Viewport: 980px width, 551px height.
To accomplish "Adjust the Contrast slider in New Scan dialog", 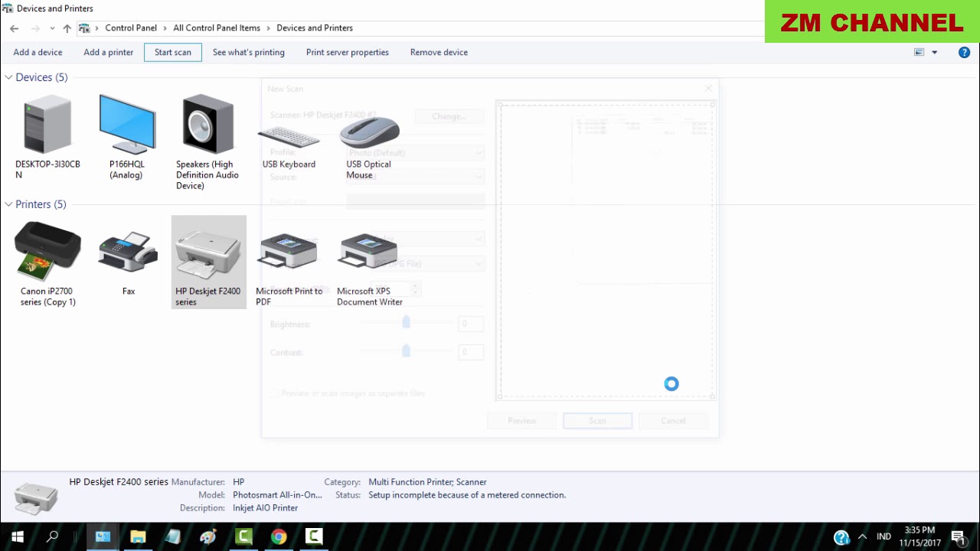I will [x=407, y=352].
